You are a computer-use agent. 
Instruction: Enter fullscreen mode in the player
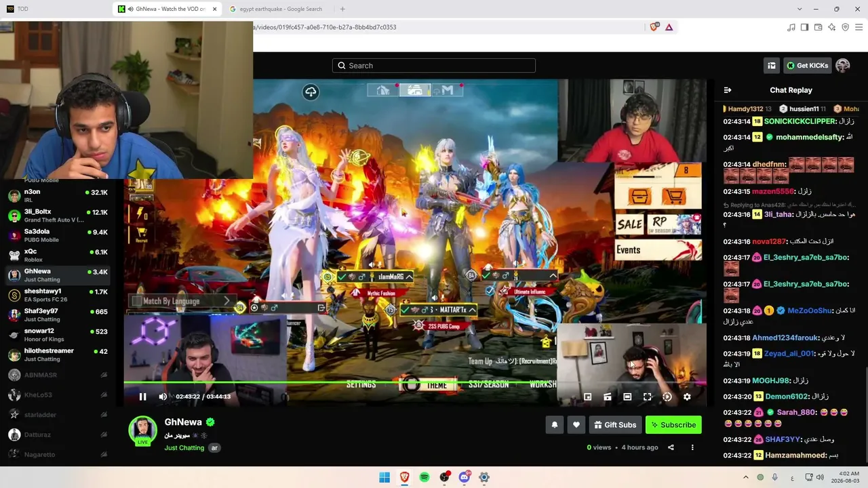[648, 396]
